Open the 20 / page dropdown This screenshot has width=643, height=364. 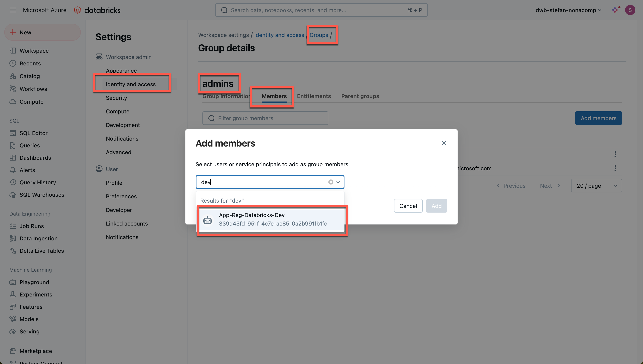pyautogui.click(x=596, y=186)
